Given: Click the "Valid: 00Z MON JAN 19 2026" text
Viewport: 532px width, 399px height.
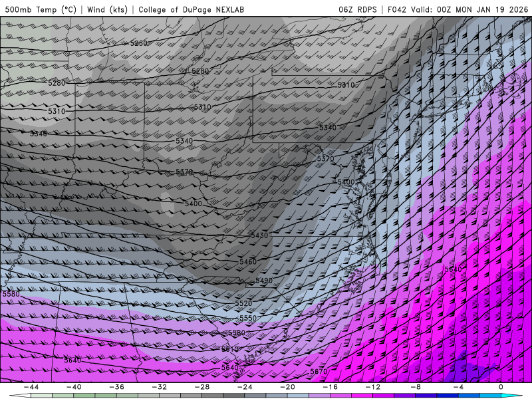Looking at the screenshot, I should [x=469, y=9].
